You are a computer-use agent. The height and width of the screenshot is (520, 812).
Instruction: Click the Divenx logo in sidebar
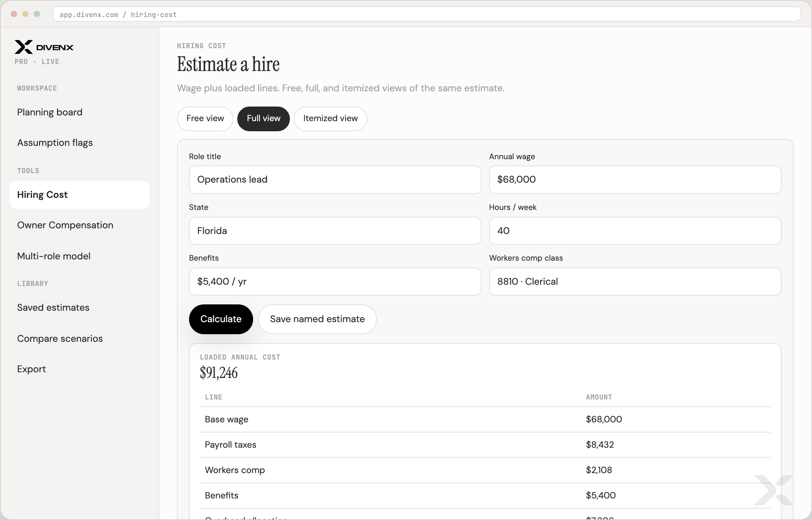[x=44, y=47]
